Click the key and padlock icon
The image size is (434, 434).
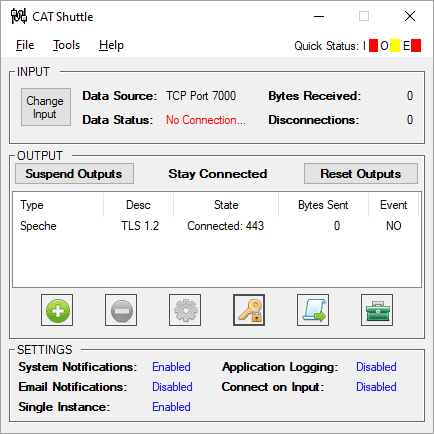pyautogui.click(x=249, y=310)
